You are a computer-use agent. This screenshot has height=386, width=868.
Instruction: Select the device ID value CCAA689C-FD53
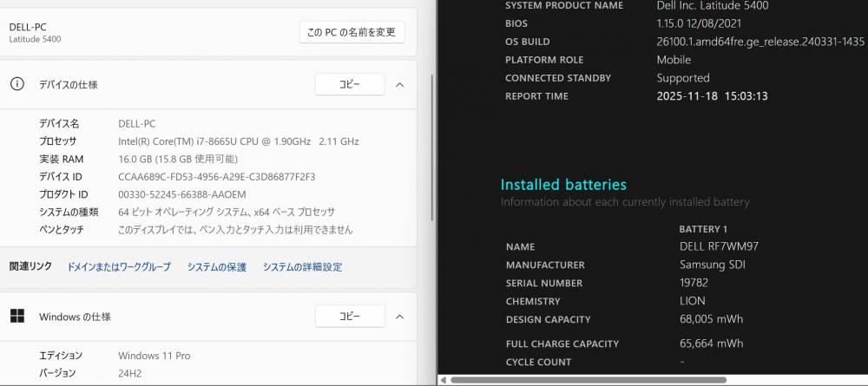tap(216, 177)
